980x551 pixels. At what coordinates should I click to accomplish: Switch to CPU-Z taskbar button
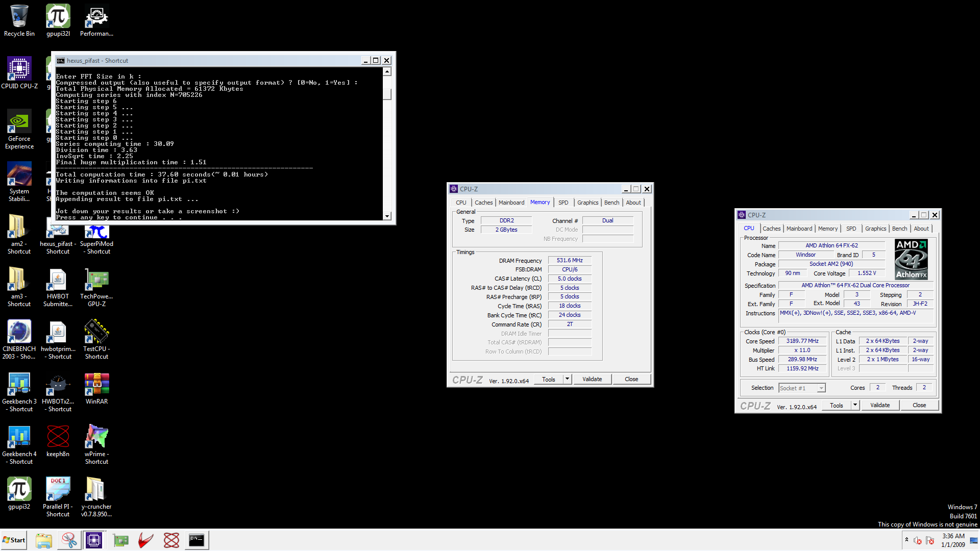(x=94, y=540)
